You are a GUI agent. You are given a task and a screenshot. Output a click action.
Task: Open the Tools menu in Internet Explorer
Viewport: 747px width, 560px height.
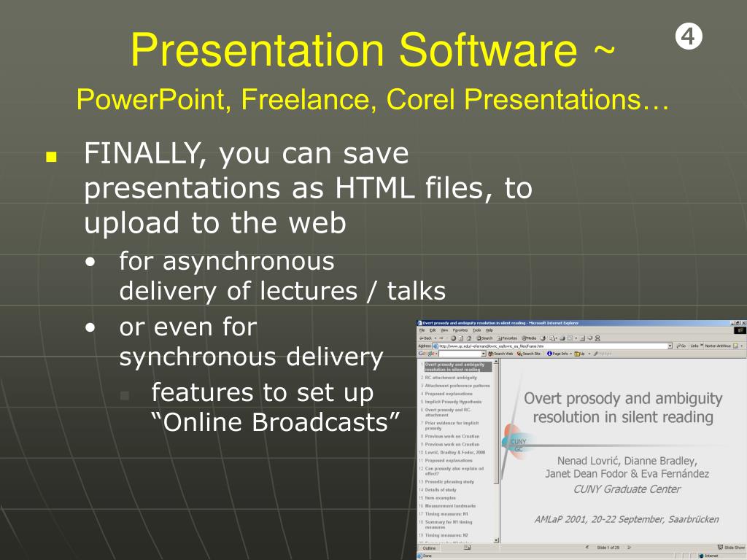click(x=476, y=330)
